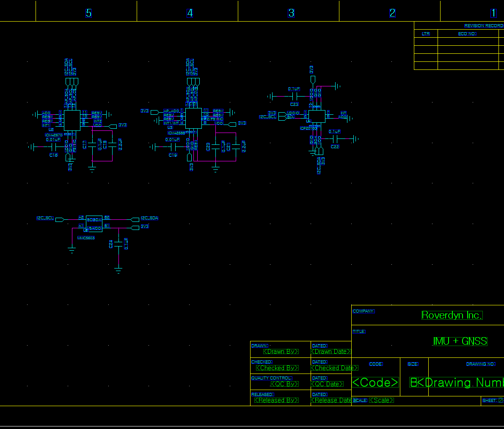
Task: Select the IMU + GNSS title text
Action: point(460,341)
